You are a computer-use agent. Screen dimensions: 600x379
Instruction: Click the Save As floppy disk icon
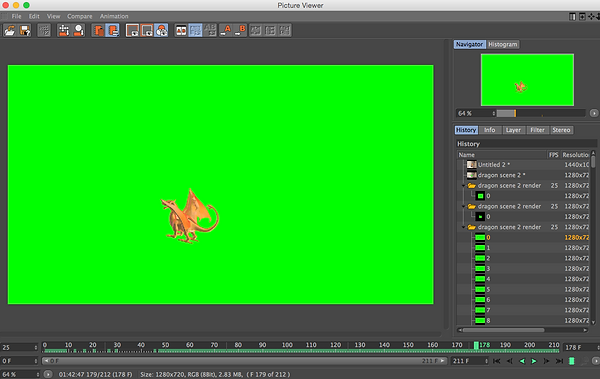(x=25, y=31)
